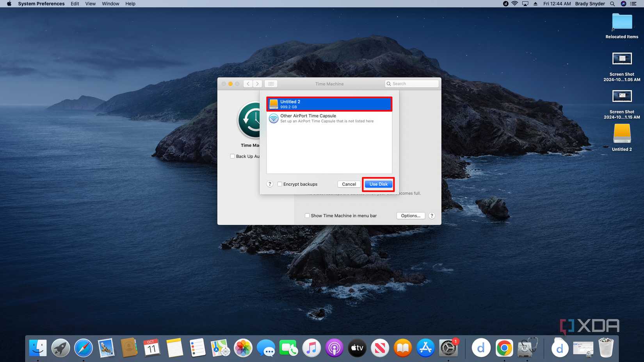
Task: Open Disk Utility from the Dock
Action: (527, 348)
